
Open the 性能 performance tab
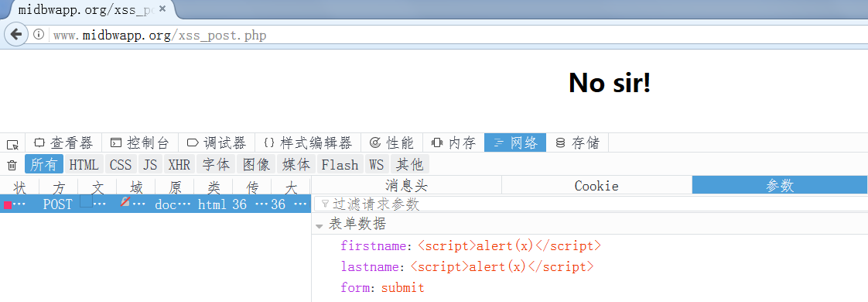point(392,143)
